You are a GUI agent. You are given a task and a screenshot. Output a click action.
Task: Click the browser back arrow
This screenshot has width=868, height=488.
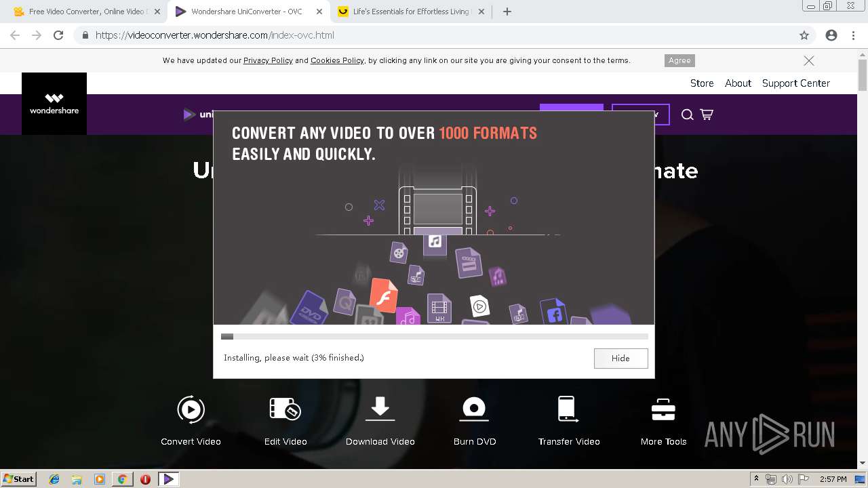(x=15, y=35)
